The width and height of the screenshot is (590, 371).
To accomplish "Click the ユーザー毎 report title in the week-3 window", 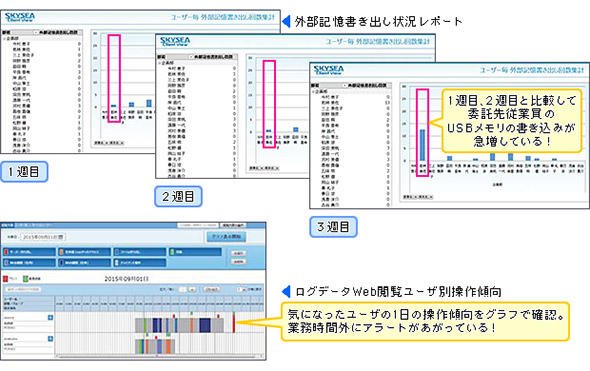I will (x=532, y=70).
